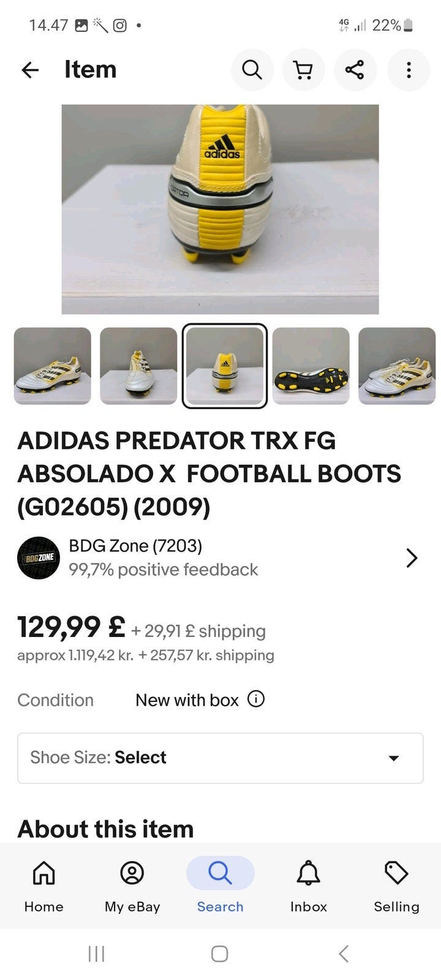Tap the Android recent apps button
This screenshot has height=980, width=441.
[97, 954]
